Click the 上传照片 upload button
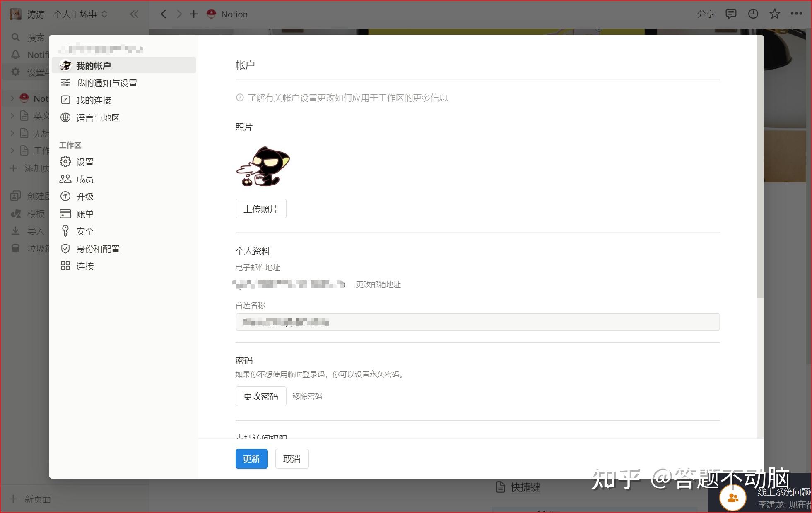Viewport: 812px width, 513px height. click(x=261, y=209)
